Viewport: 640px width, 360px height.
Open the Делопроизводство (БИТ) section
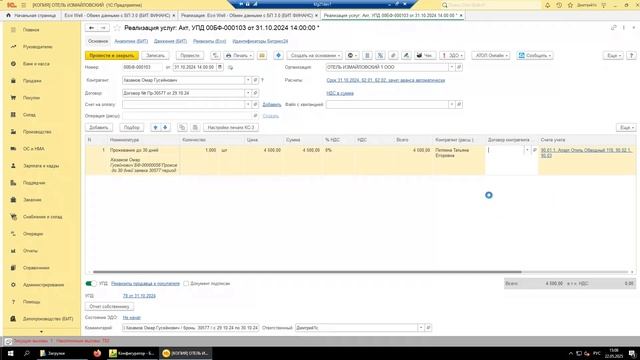[48, 319]
